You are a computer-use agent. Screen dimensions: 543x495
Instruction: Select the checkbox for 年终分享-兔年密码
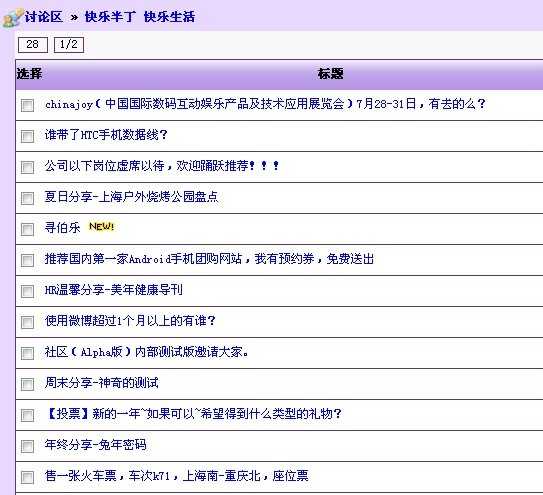coord(27,446)
